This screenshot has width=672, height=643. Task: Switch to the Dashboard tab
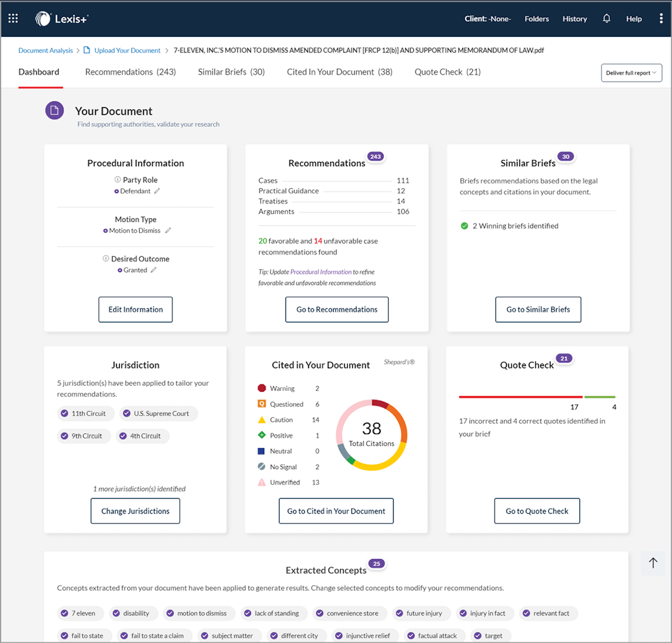(x=39, y=72)
